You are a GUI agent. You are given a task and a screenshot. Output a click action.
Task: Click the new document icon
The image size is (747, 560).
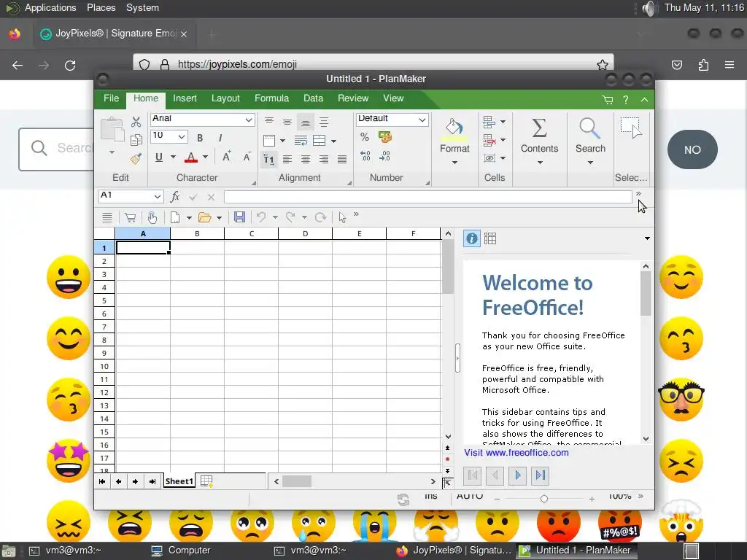175,217
